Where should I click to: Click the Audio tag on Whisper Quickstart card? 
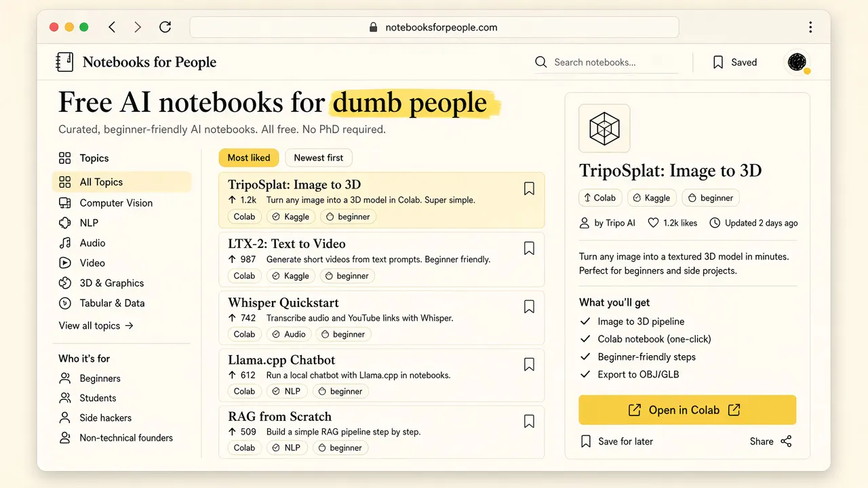click(x=289, y=334)
